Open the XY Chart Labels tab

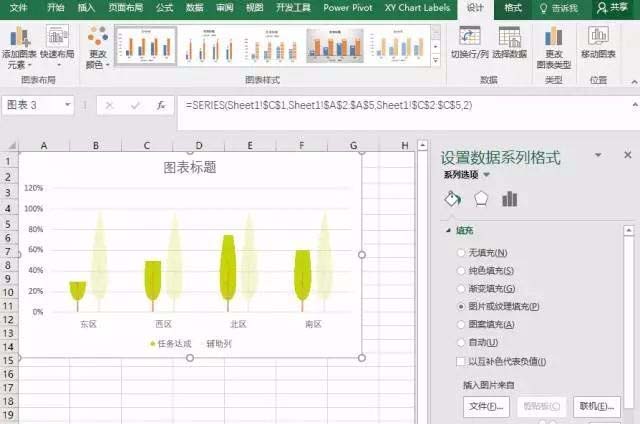click(417, 8)
